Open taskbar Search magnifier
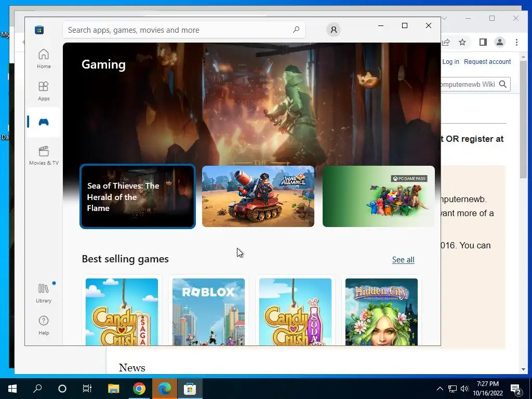Viewport: 532px width, 399px height. (x=37, y=389)
